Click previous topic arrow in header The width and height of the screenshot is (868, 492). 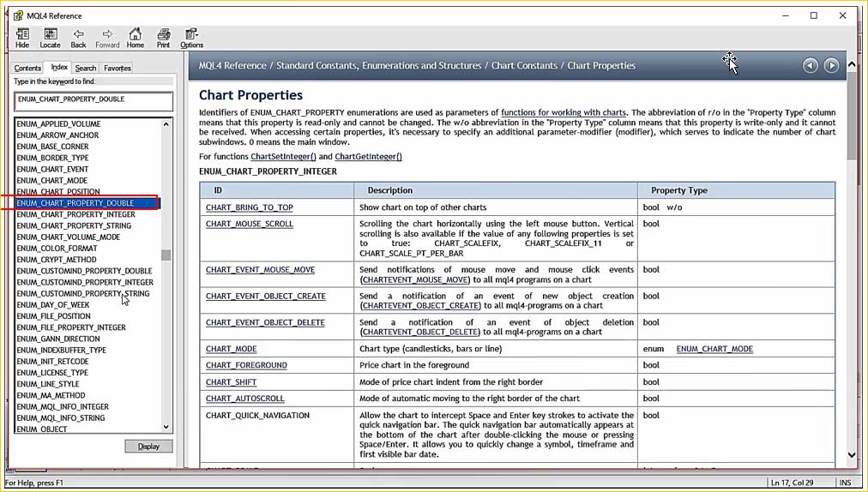pyautogui.click(x=811, y=65)
